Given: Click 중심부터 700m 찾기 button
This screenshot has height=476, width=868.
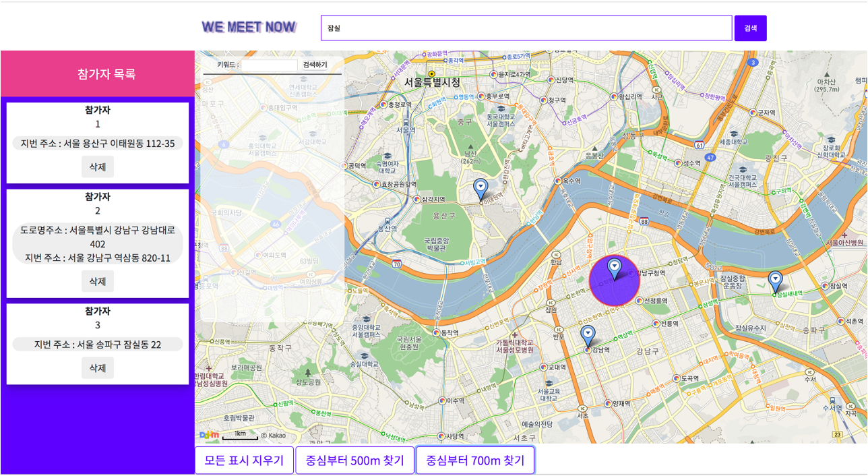Looking at the screenshot, I should [x=475, y=460].
